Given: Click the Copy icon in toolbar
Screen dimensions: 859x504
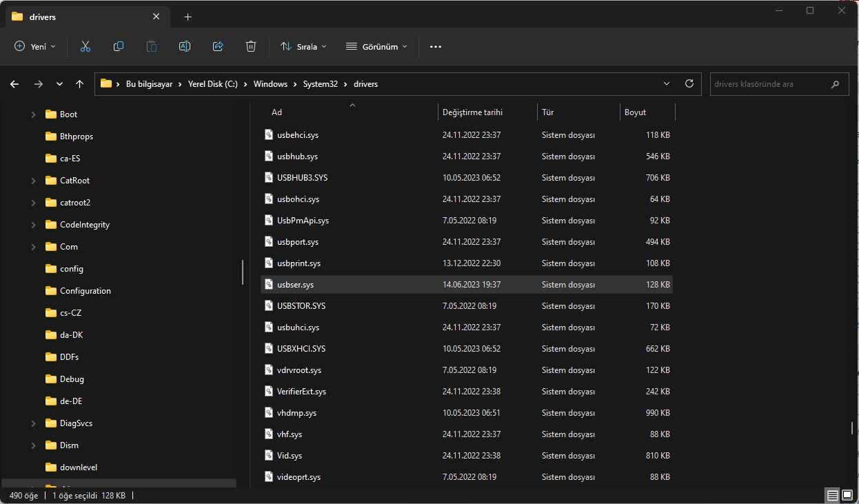Looking at the screenshot, I should tap(119, 46).
